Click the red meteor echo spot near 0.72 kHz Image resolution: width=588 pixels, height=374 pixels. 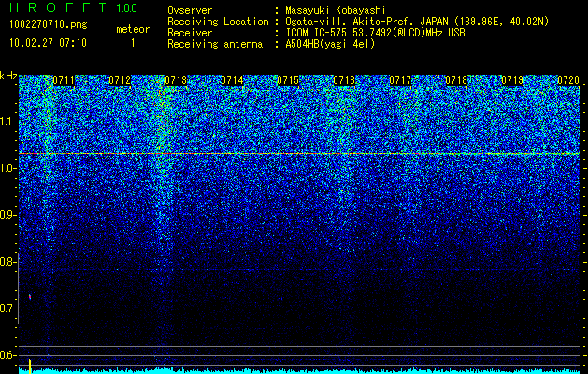(30, 297)
